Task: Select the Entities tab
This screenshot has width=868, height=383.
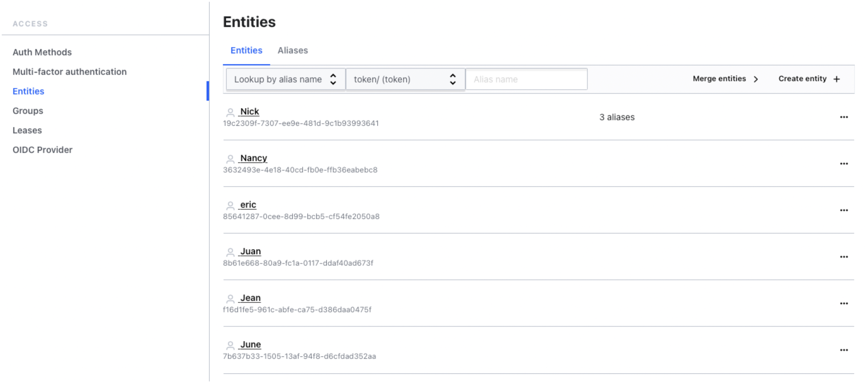Action: pyautogui.click(x=246, y=50)
